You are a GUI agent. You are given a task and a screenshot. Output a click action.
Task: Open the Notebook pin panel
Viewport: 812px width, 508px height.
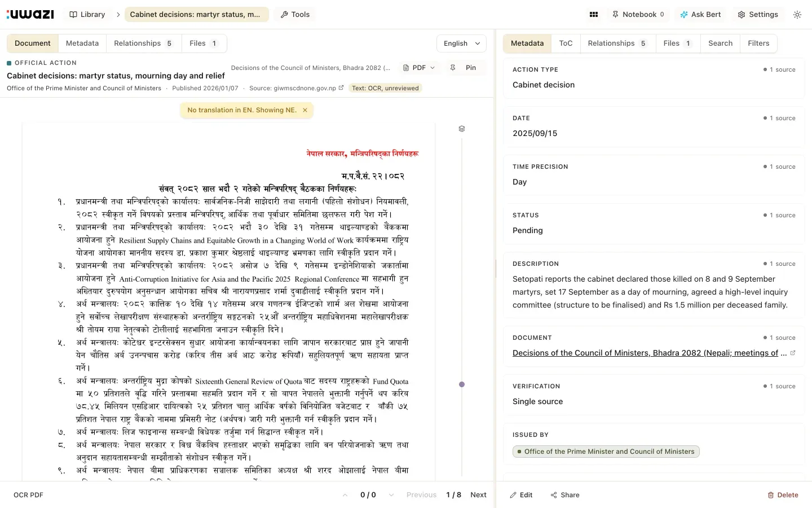[638, 15]
